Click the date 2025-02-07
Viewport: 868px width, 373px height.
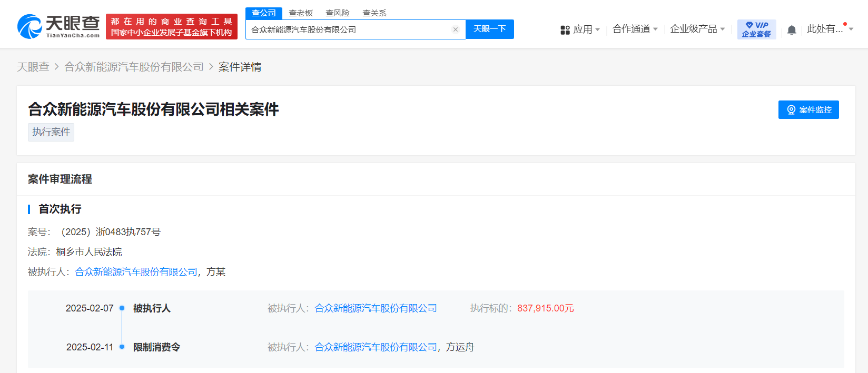[x=90, y=308]
